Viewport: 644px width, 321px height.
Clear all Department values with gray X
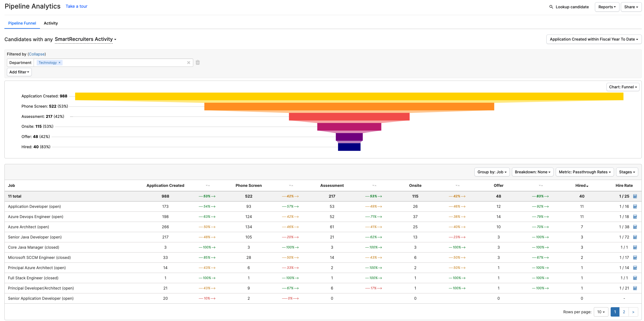[x=189, y=63]
